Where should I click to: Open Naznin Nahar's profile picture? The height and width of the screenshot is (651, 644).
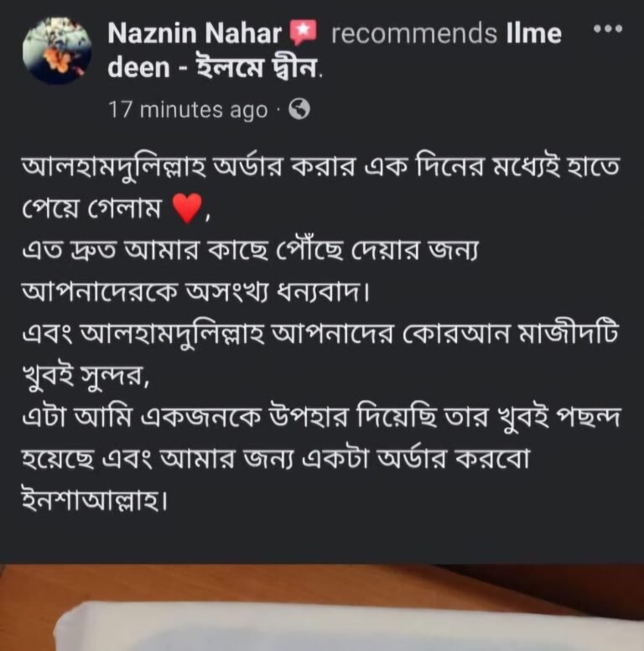coord(57,50)
